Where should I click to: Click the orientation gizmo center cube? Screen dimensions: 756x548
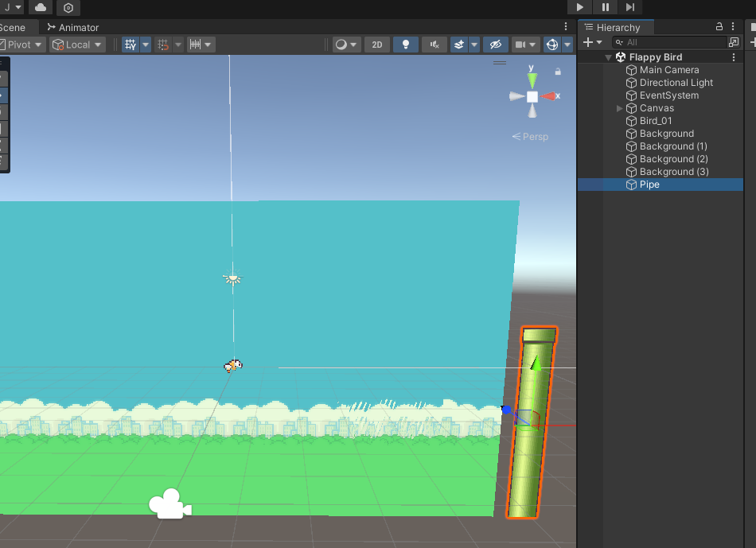[x=532, y=96]
